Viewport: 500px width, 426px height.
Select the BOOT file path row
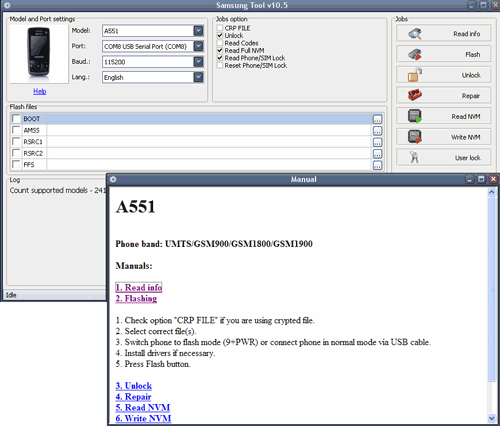[209, 119]
